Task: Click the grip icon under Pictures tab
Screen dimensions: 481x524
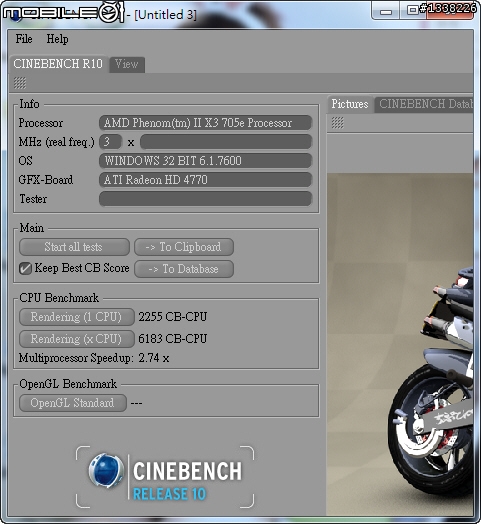Action: click(337, 123)
